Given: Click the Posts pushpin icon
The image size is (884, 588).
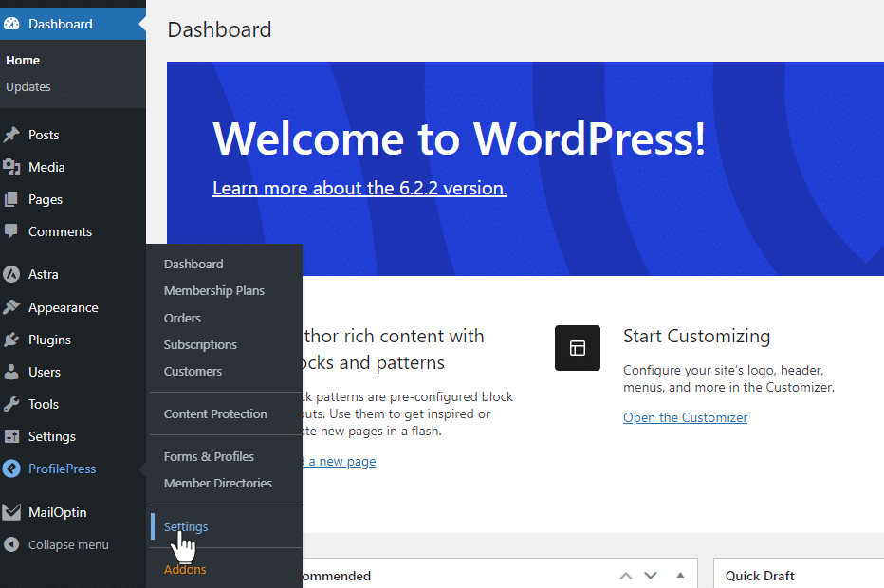Looking at the screenshot, I should pyautogui.click(x=11, y=135).
